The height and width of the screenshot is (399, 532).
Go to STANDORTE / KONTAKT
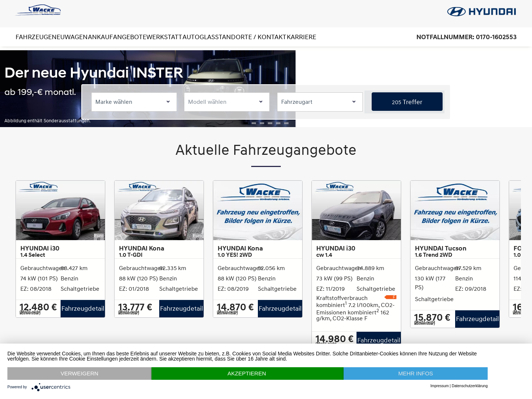(x=251, y=37)
